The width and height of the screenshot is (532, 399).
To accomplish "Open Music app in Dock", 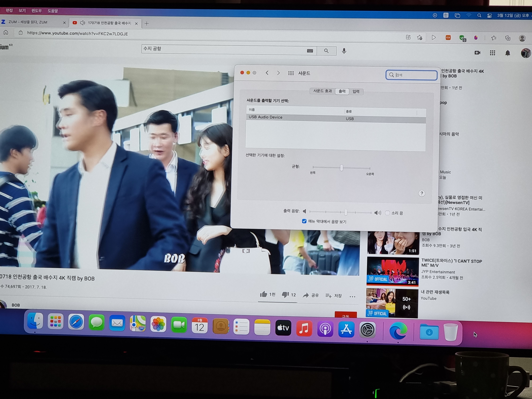I will tap(304, 329).
